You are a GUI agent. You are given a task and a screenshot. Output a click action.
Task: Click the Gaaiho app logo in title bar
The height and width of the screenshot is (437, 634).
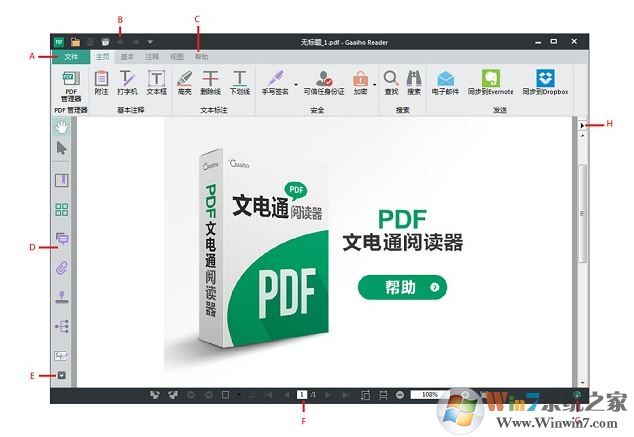coord(59,42)
